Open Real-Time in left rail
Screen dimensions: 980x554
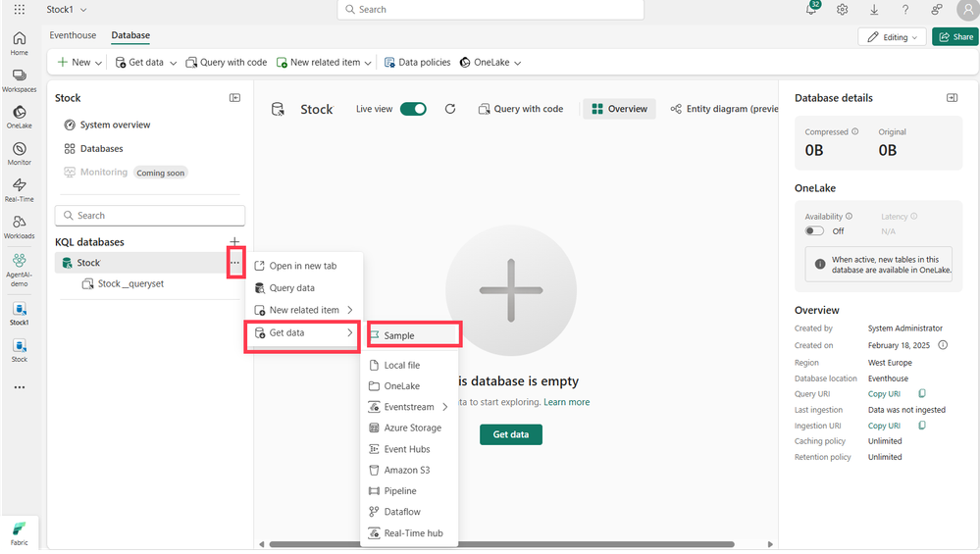[x=20, y=190]
